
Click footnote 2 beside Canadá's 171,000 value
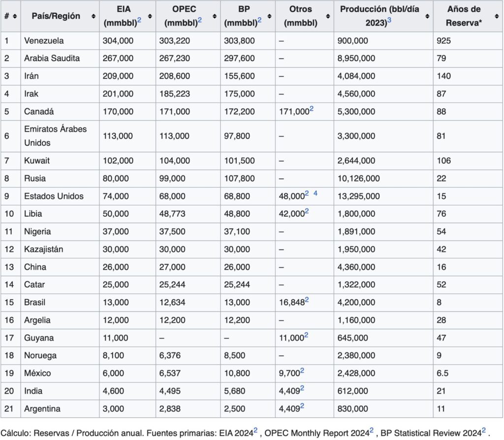tap(312, 108)
